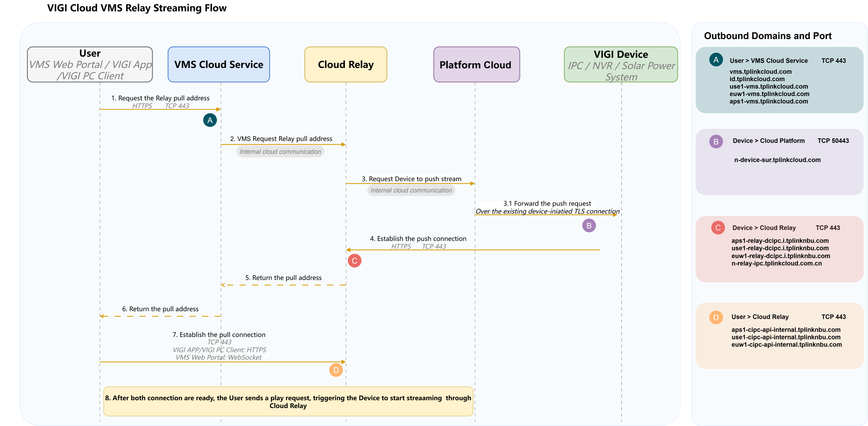868x426 pixels.
Task: Click the purple B marker near VIGI Device lifeline
Action: pos(589,225)
